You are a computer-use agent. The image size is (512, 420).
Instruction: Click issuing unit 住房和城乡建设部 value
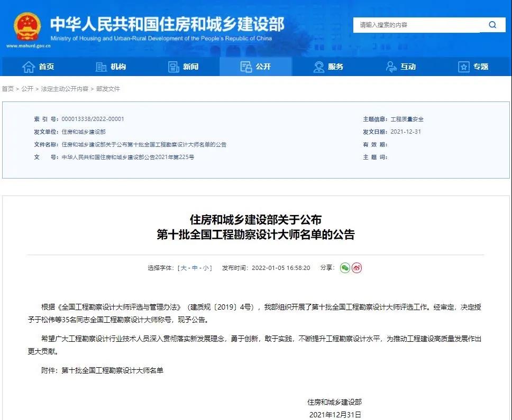point(84,132)
